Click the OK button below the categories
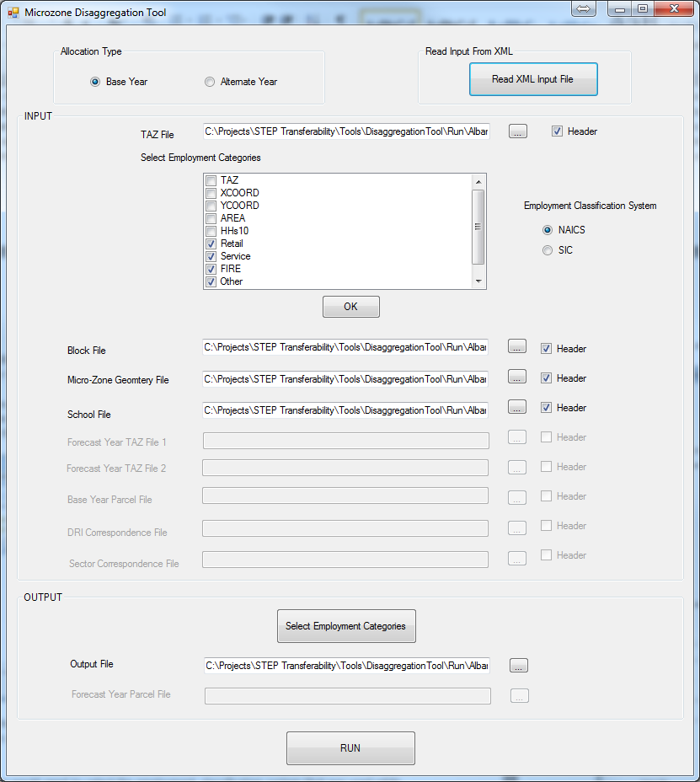The image size is (700, 782). coord(350,307)
